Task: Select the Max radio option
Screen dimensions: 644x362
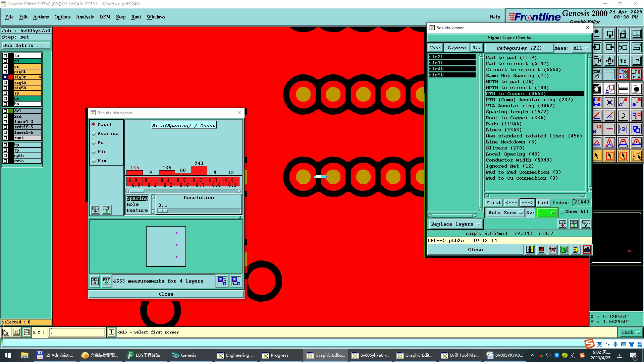Action: pyautogui.click(x=94, y=161)
